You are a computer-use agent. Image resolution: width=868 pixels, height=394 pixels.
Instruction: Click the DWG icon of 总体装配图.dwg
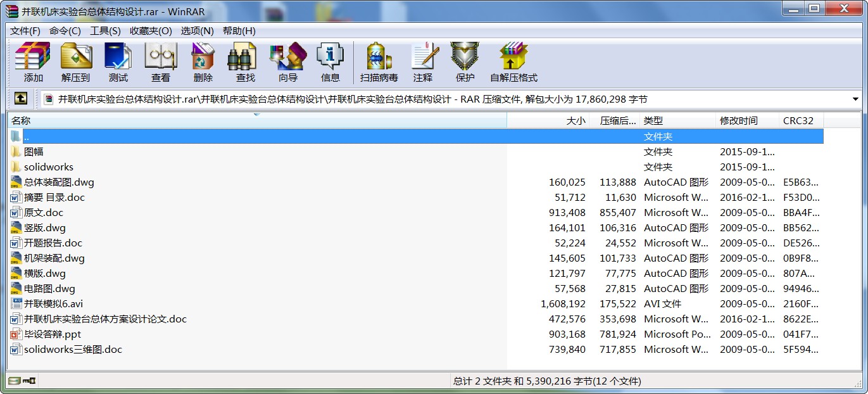tap(16, 182)
